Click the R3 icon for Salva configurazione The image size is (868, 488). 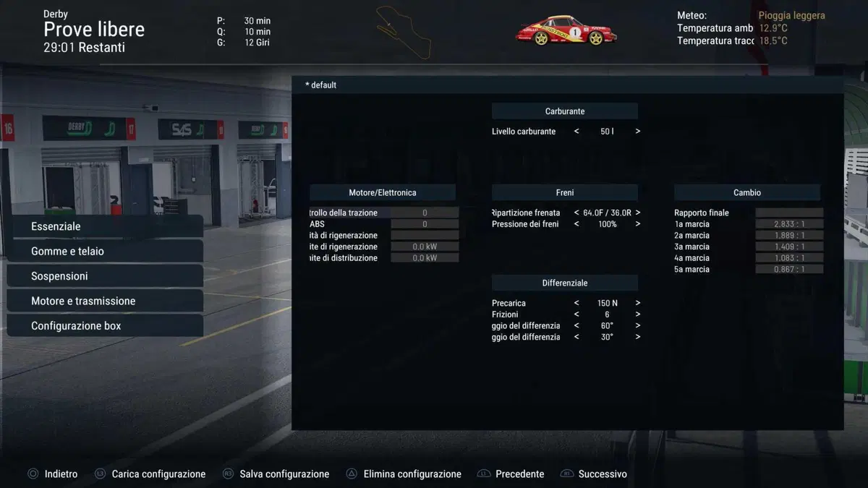pyautogui.click(x=228, y=474)
